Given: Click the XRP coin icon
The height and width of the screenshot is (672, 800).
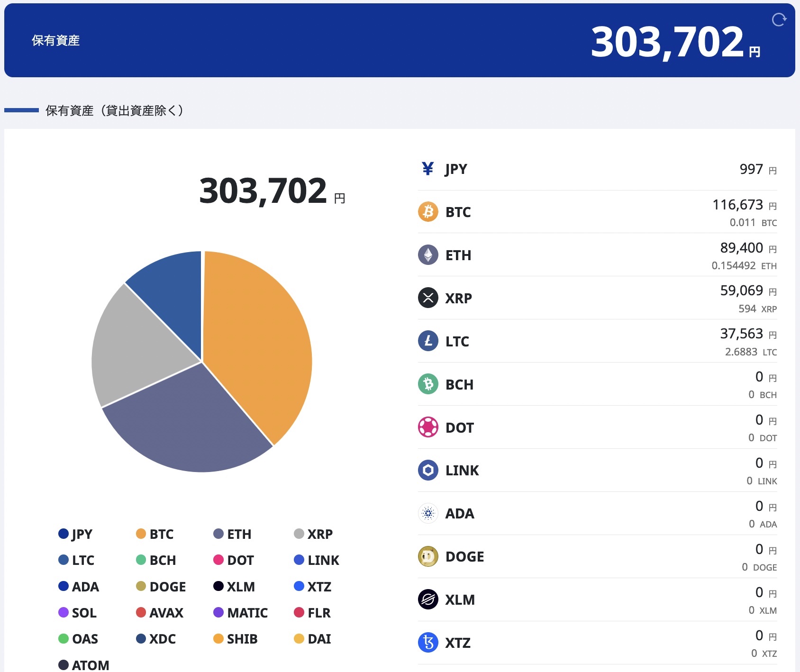Looking at the screenshot, I should click(x=428, y=298).
